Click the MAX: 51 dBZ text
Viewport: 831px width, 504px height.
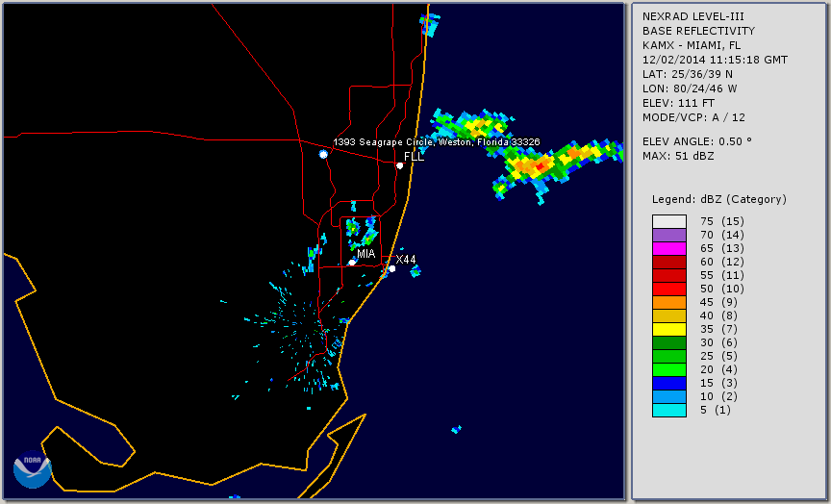pos(678,156)
